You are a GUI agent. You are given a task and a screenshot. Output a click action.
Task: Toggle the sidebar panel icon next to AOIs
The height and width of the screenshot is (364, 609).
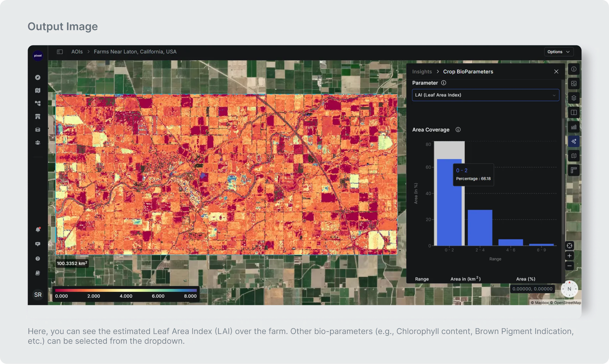point(60,52)
